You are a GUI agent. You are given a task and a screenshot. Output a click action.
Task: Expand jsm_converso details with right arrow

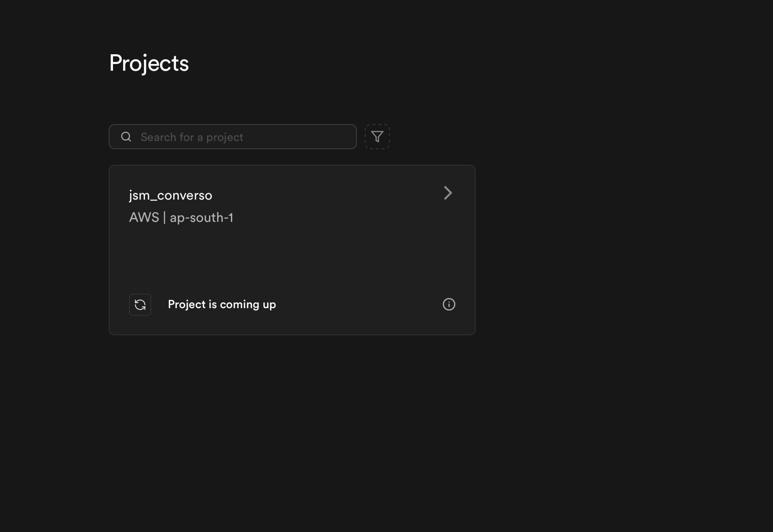(448, 193)
